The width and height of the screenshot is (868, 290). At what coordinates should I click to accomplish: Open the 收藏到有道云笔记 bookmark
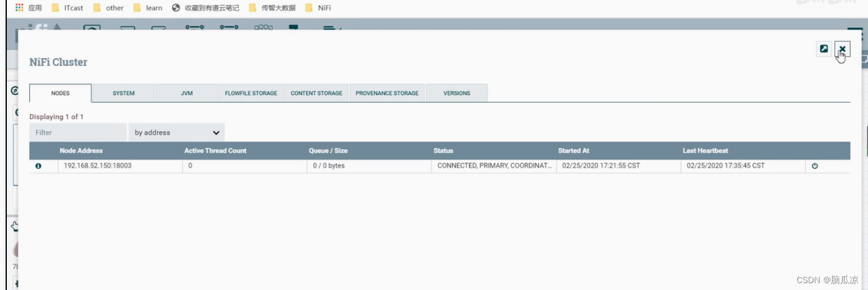[205, 8]
